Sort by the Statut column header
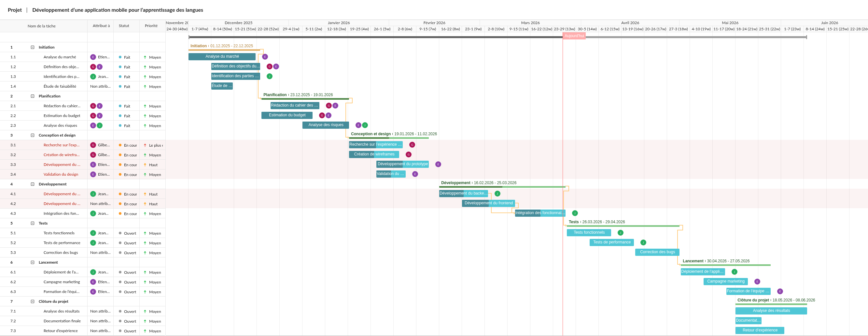 point(124,26)
